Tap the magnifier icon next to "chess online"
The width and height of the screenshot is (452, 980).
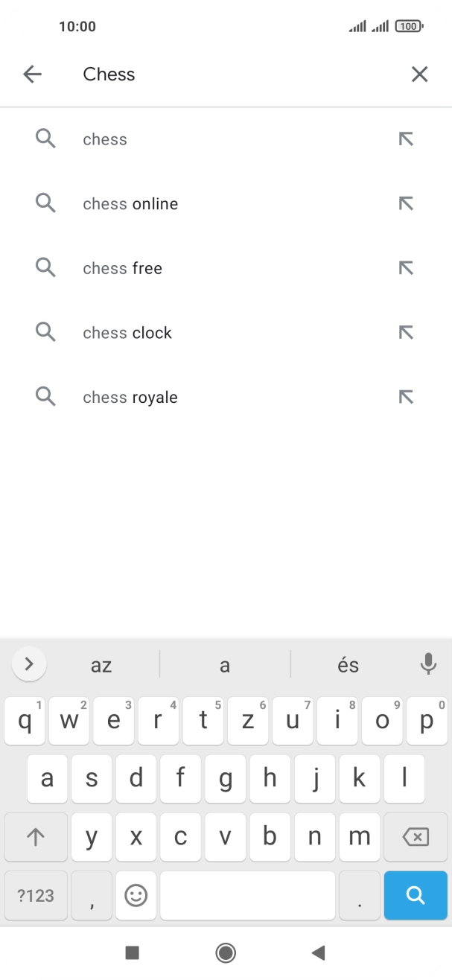pyautogui.click(x=45, y=203)
